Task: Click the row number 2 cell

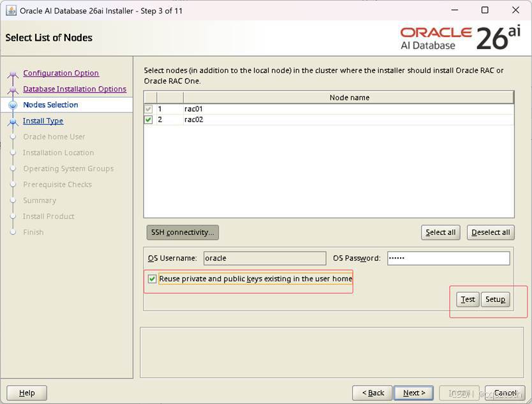Action: tap(170, 119)
